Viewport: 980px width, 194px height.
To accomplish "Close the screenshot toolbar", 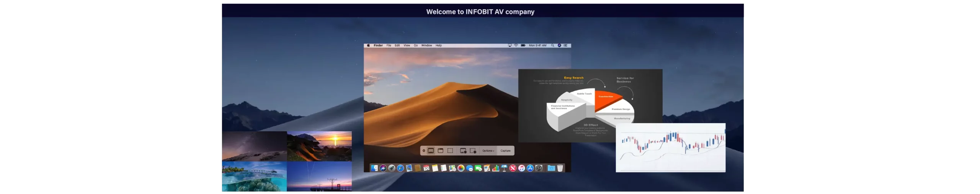I will [x=424, y=151].
